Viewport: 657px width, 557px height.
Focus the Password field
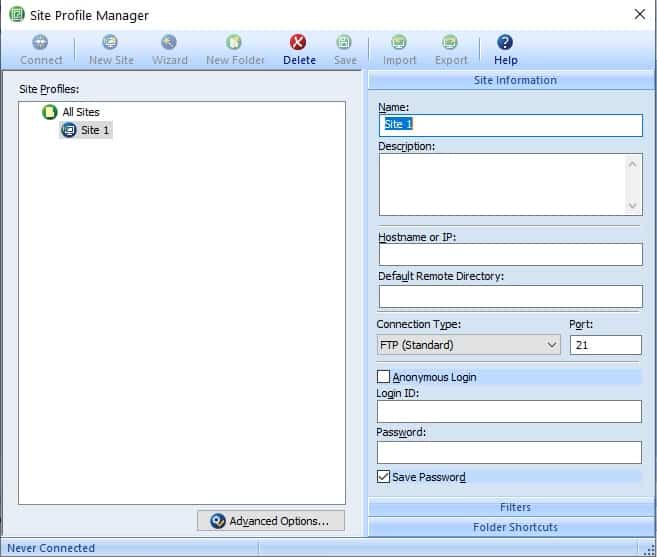(x=509, y=452)
